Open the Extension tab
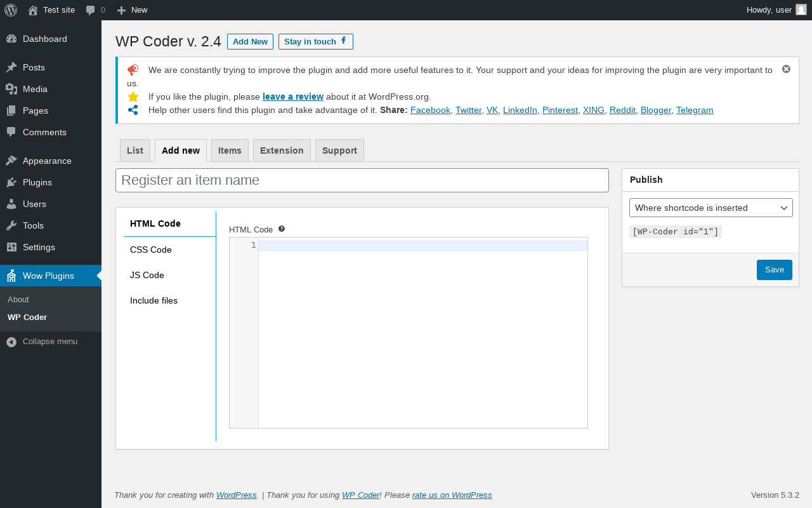This screenshot has width=812, height=508. pos(282,150)
